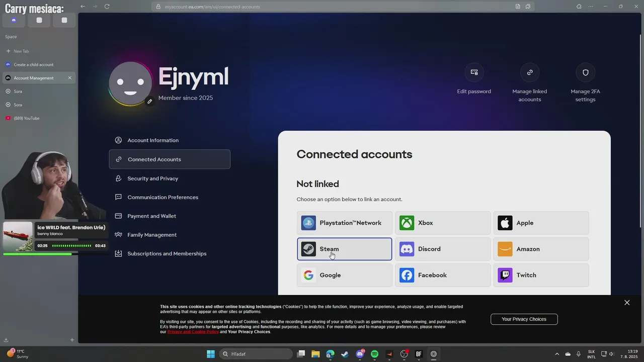Open browser extensions icon
Screen dimensions: 644x362
click(579, 7)
